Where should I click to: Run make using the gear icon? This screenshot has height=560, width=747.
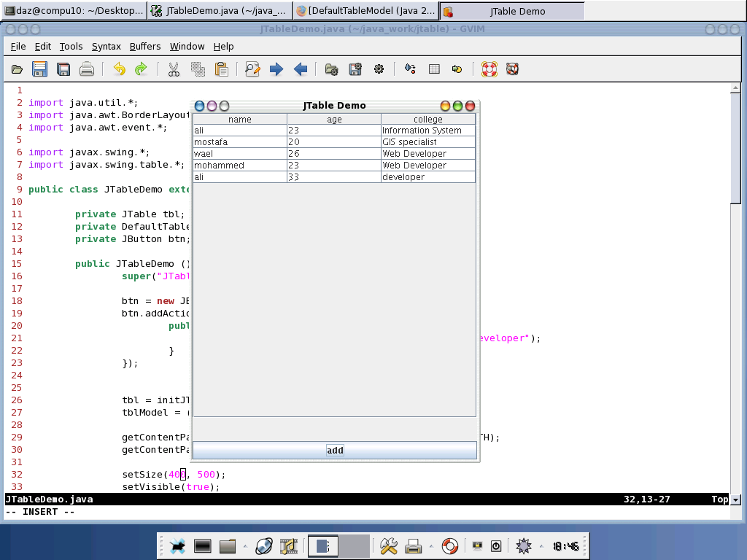(x=379, y=69)
